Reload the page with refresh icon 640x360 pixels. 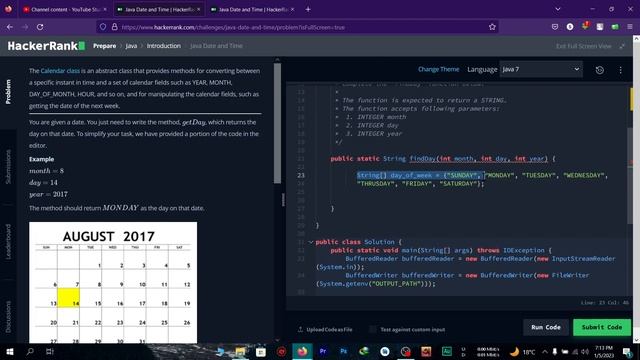tap(40, 27)
